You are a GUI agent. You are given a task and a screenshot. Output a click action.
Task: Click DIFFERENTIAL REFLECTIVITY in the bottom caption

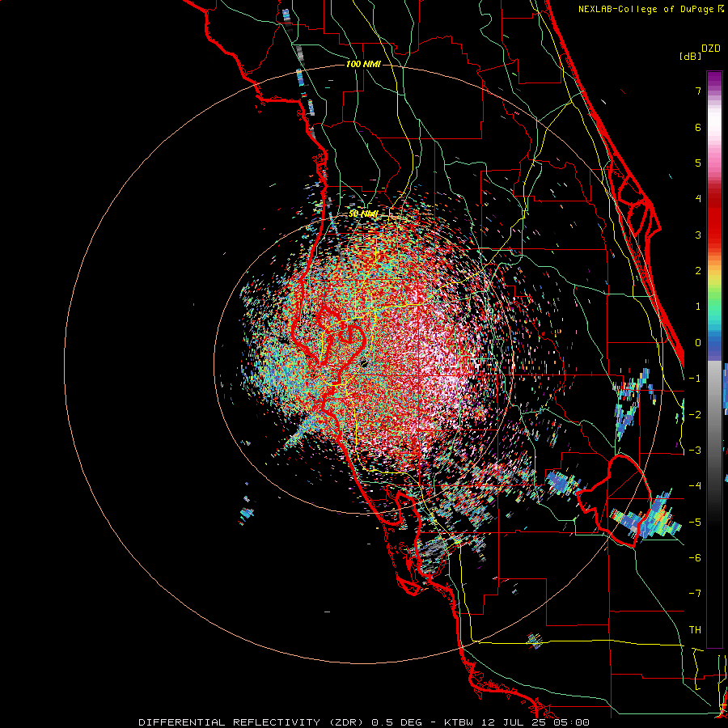[x=230, y=722]
